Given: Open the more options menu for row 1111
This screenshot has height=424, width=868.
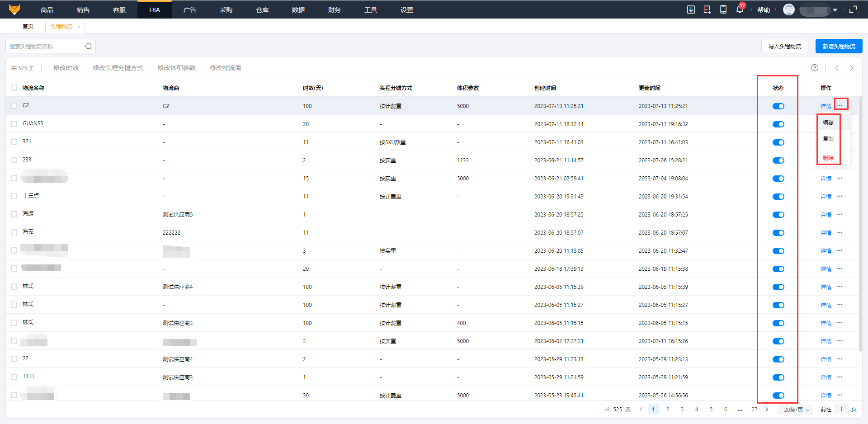Looking at the screenshot, I should click(840, 377).
